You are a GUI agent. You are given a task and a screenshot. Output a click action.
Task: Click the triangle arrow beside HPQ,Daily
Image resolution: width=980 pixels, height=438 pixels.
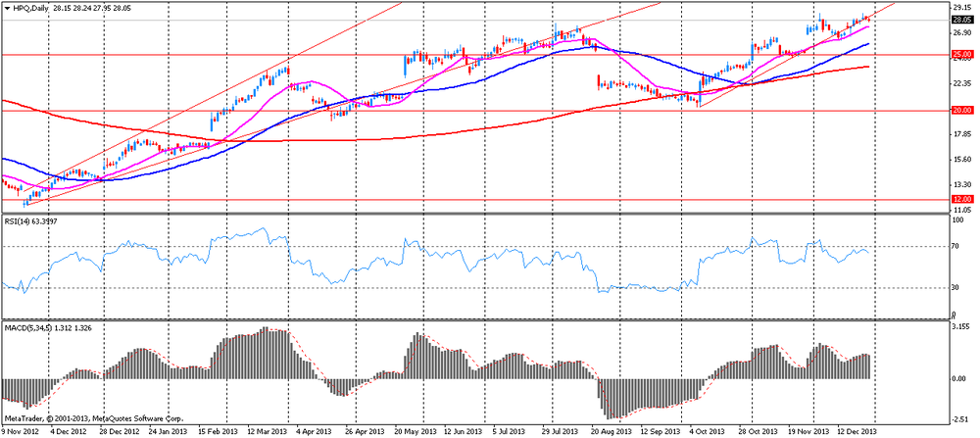(x=6, y=7)
